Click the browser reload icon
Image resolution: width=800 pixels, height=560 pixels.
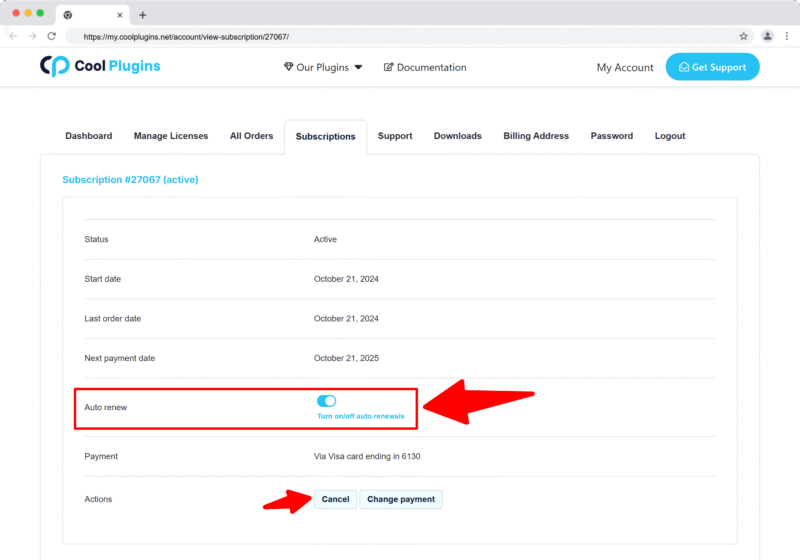coord(51,36)
